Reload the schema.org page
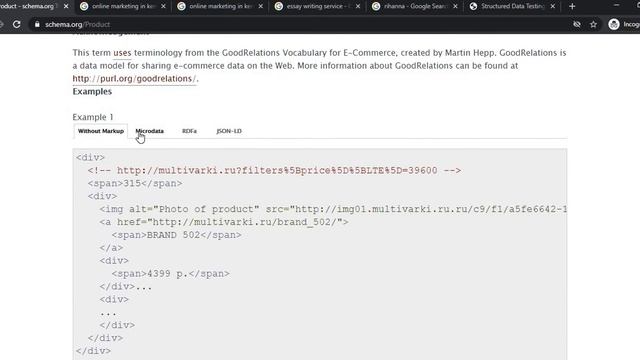 click(16, 24)
